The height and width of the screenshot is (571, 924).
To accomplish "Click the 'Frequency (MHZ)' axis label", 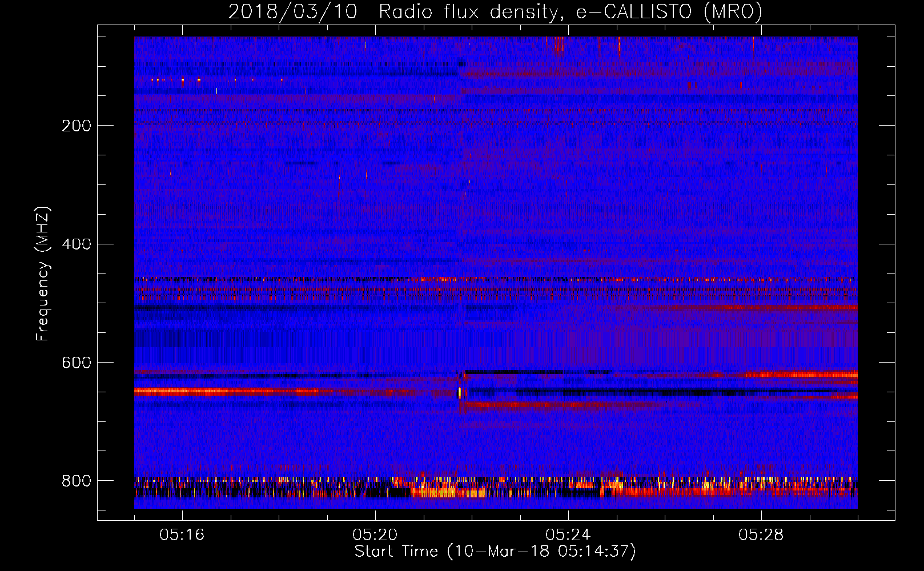I will tap(42, 274).
